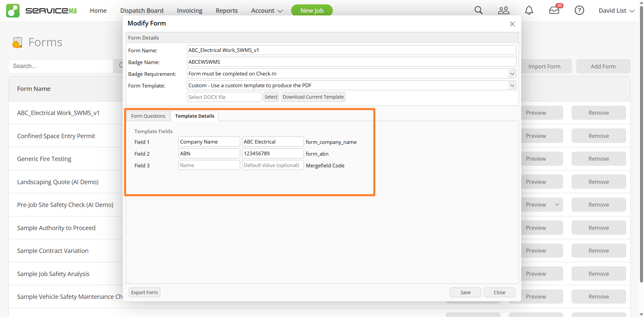
Task: Save the modified form
Action: pyautogui.click(x=466, y=293)
